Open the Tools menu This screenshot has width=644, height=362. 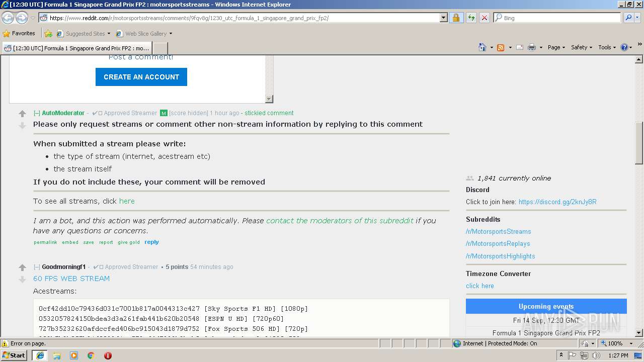[x=607, y=47]
